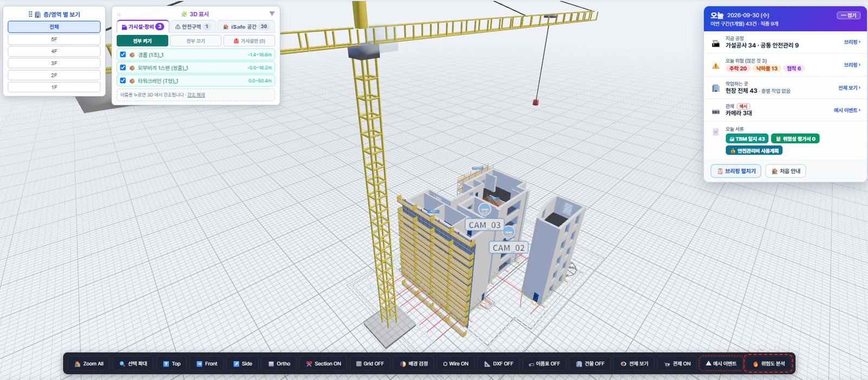
Task: Select floor 4F
Action: click(54, 52)
